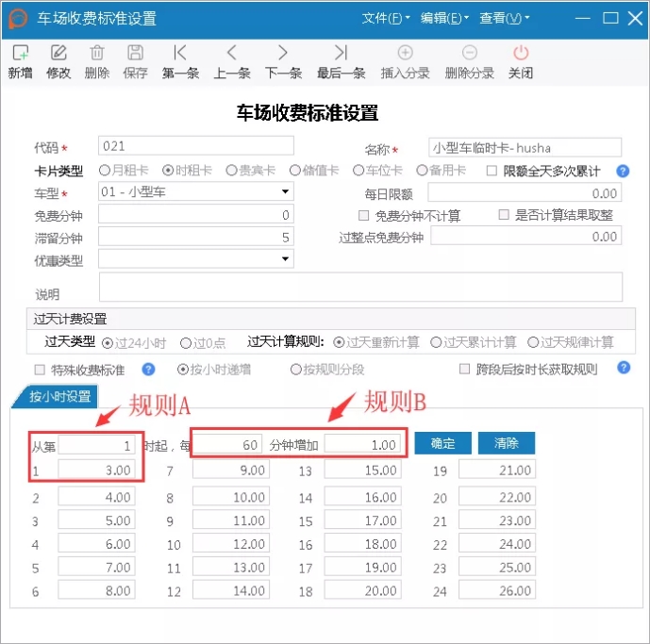Tick the 免费分钟不计算 checkbox

363,215
